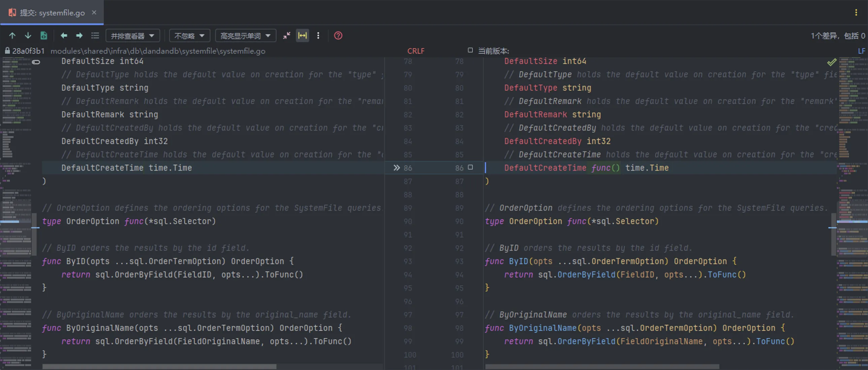
Task: Open editor tabs kebab menu at top right
Action: click(x=856, y=12)
